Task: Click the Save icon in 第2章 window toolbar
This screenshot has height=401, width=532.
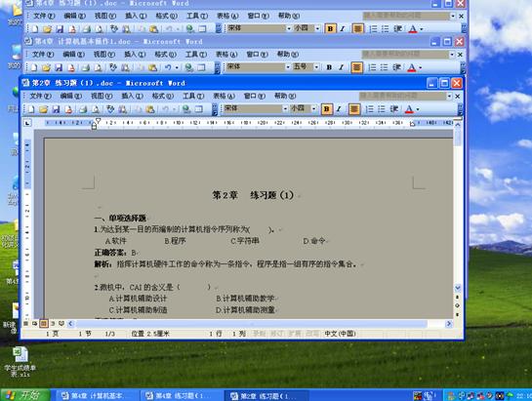Action: click(x=56, y=109)
